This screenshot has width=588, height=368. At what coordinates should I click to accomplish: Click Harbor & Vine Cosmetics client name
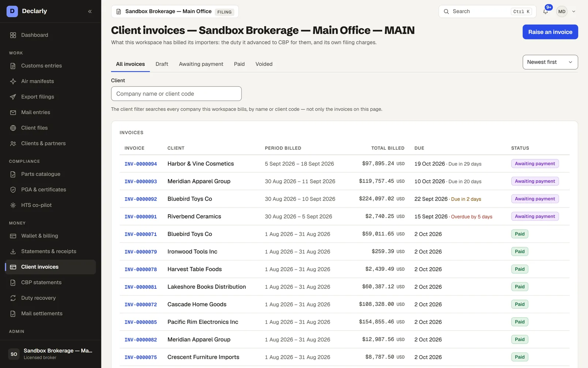click(201, 164)
